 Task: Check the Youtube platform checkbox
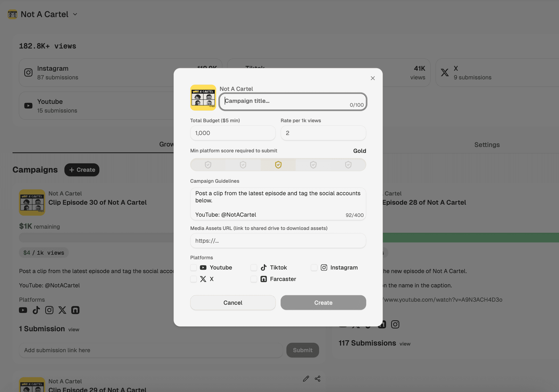coord(194,267)
